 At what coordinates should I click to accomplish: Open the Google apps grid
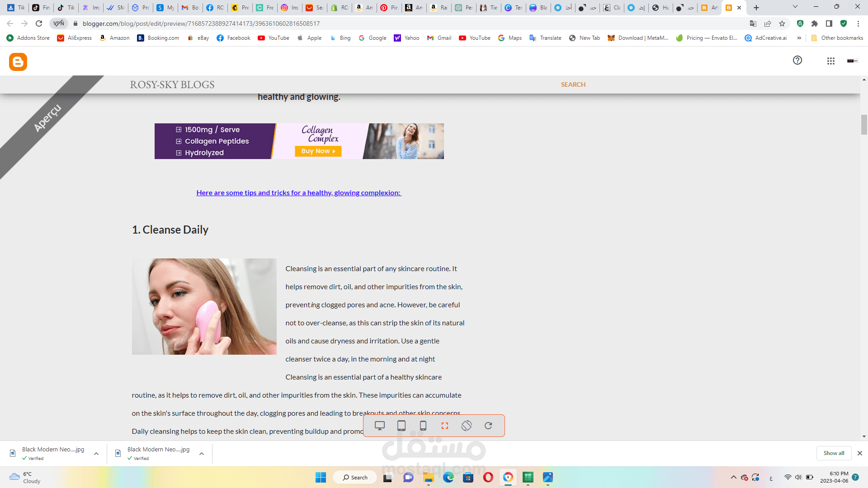click(x=831, y=61)
